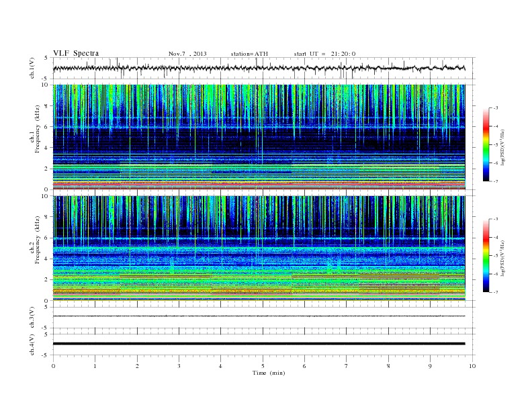Viewport: 532px width, 411px height.
Task: Click the "station=ATH" header label
Action: point(249,54)
